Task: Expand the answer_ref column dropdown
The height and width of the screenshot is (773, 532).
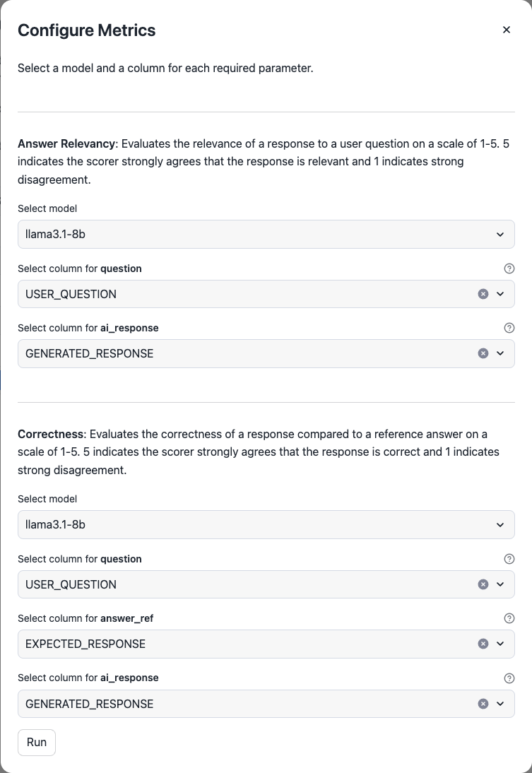Action: [x=501, y=644]
